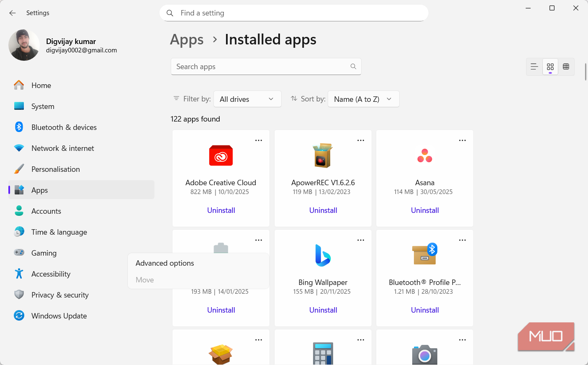
Task: Open more options for Adobe Creative Cloud
Action: coord(259,140)
